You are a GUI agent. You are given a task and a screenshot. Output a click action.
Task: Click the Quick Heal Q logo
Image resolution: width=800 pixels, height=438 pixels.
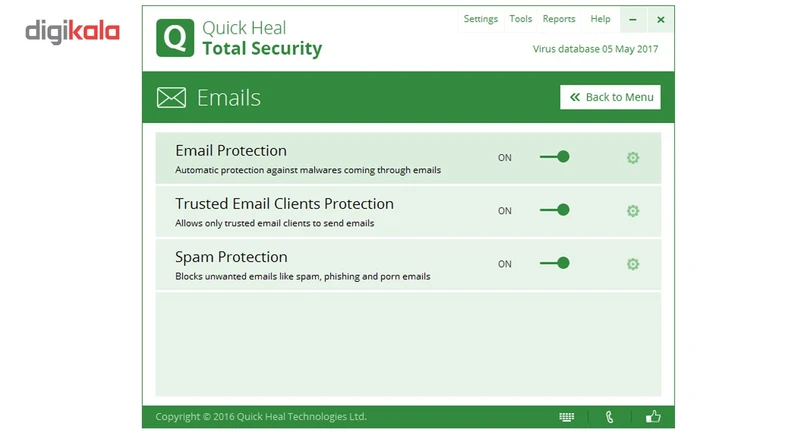(175, 38)
